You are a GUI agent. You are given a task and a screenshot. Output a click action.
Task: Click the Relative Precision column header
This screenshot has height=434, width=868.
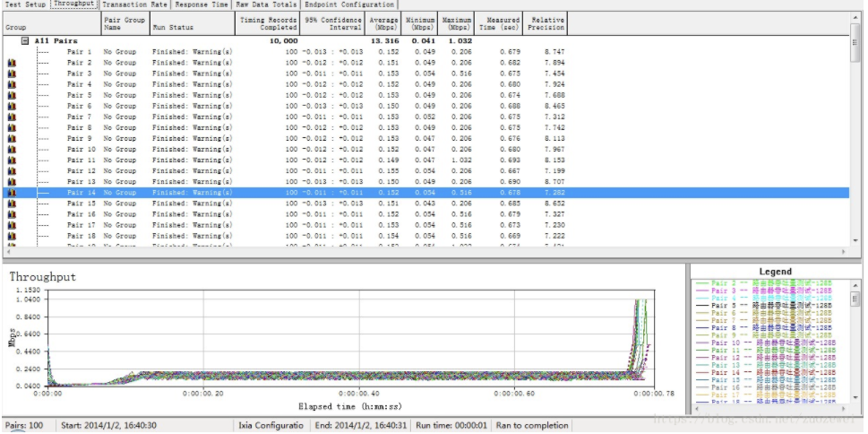[547, 23]
